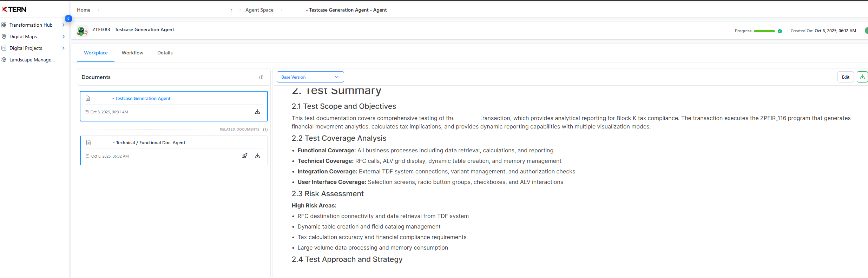The image size is (868, 278).
Task: Expand the Digital Maps submenu
Action: 63,37
